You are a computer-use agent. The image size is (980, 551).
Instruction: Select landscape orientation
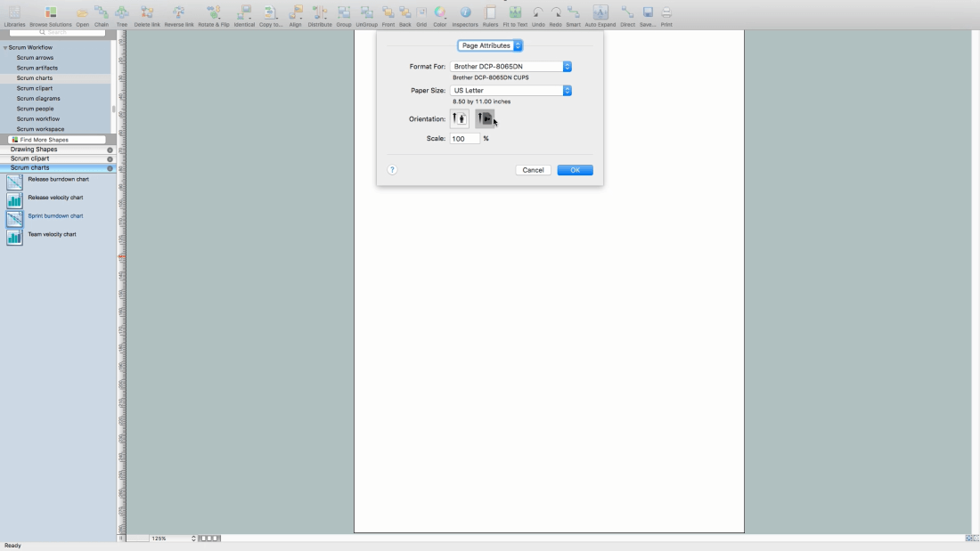(x=484, y=118)
